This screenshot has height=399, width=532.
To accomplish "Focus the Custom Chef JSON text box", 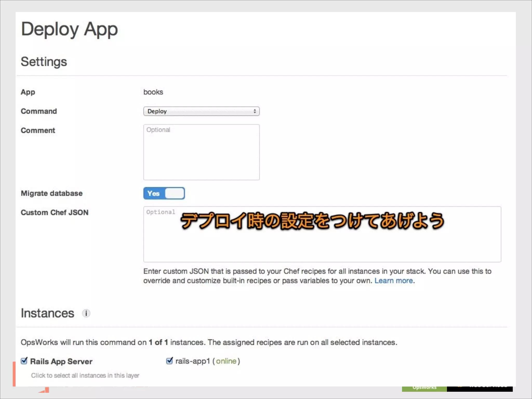I will (322, 247).
